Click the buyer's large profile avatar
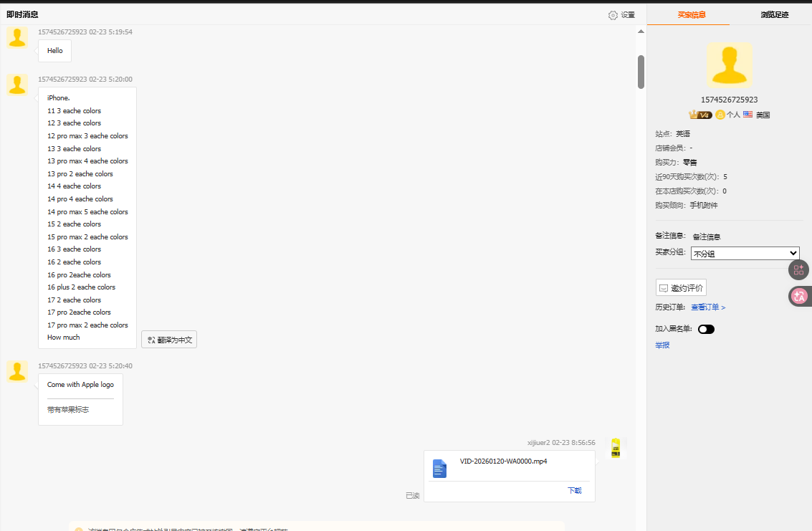 coord(729,66)
